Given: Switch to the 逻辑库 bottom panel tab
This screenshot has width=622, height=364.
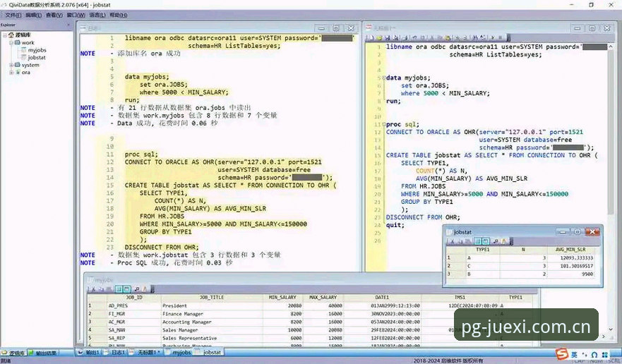Looking at the screenshot, I should tap(14, 353).
